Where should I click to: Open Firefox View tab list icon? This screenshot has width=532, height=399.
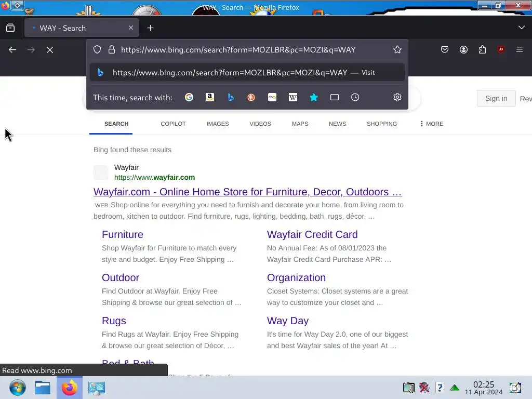(x=10, y=28)
